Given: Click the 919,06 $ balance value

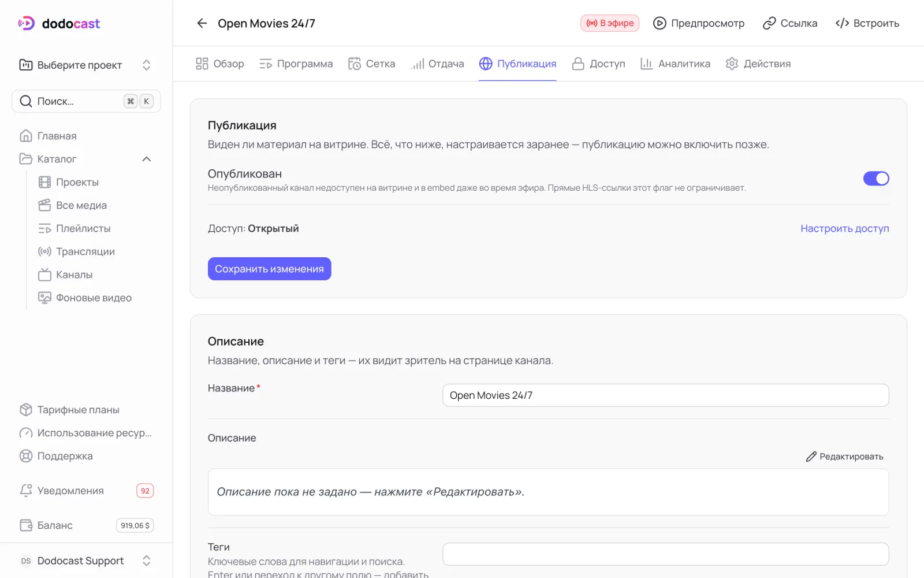Looking at the screenshot, I should tap(135, 525).
